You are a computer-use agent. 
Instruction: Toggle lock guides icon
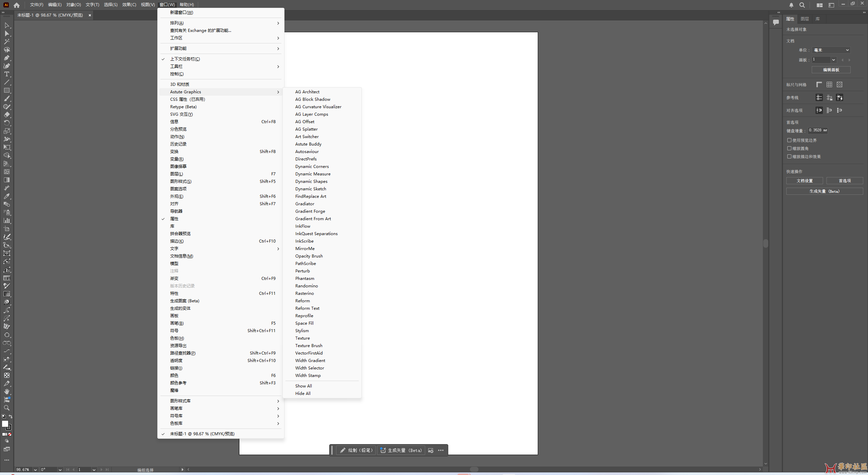click(x=829, y=98)
